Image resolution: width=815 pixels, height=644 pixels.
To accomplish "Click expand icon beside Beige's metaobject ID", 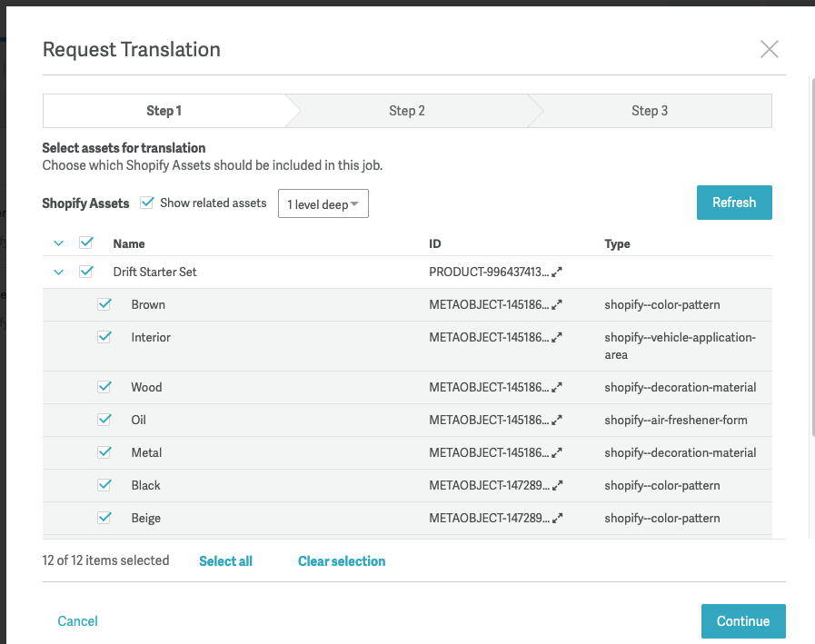I will coord(557,519).
